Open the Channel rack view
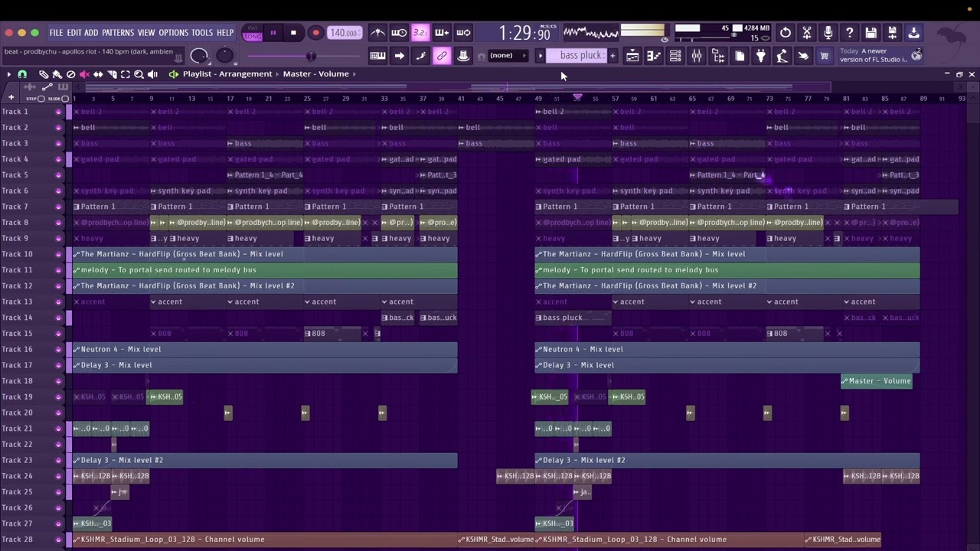This screenshot has height=551, width=980. [675, 56]
